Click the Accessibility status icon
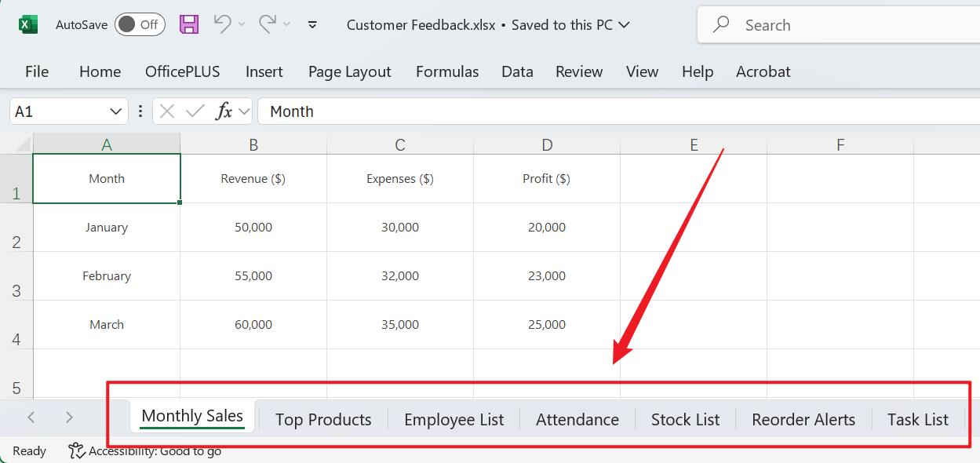The image size is (980, 463). pyautogui.click(x=76, y=450)
